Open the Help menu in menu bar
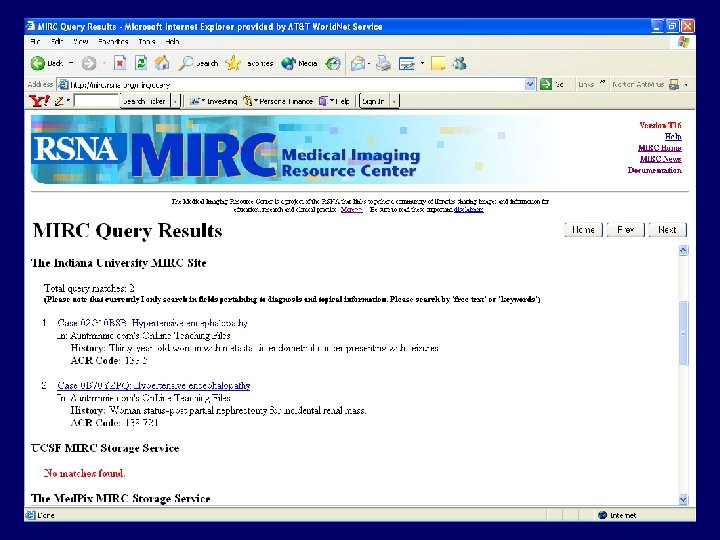 [x=172, y=42]
